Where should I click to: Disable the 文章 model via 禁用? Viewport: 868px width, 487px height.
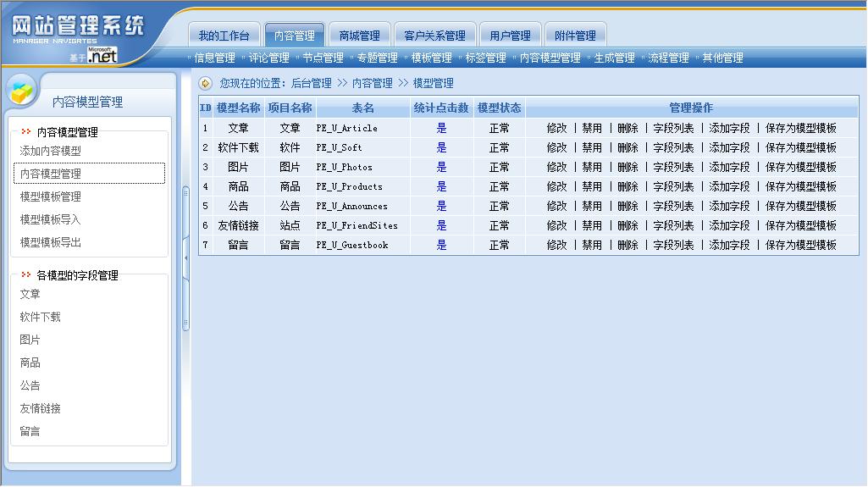pos(592,128)
